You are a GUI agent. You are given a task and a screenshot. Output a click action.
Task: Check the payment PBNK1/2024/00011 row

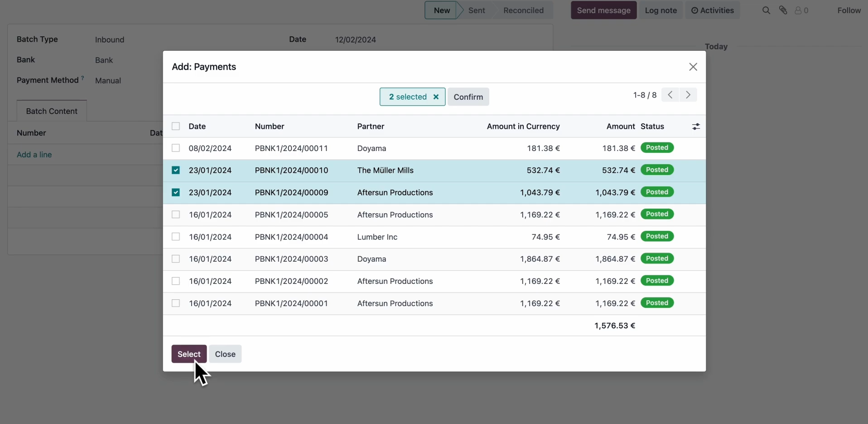pos(176,148)
